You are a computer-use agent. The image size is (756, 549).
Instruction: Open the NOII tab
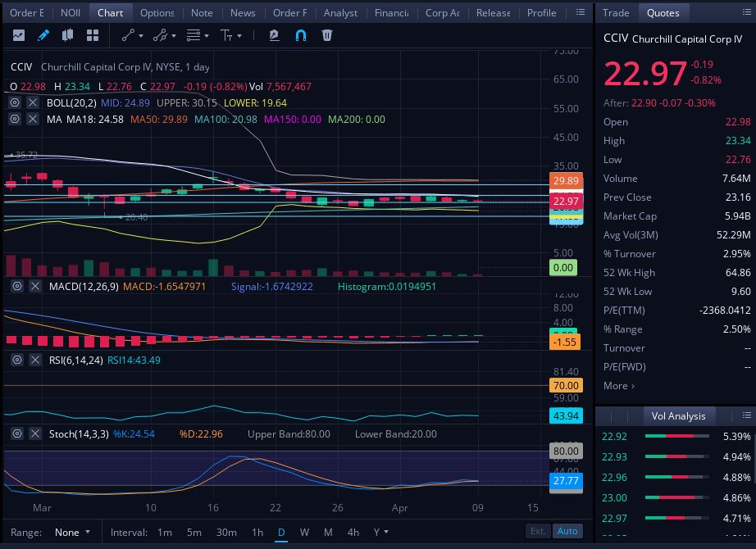pyautogui.click(x=71, y=13)
